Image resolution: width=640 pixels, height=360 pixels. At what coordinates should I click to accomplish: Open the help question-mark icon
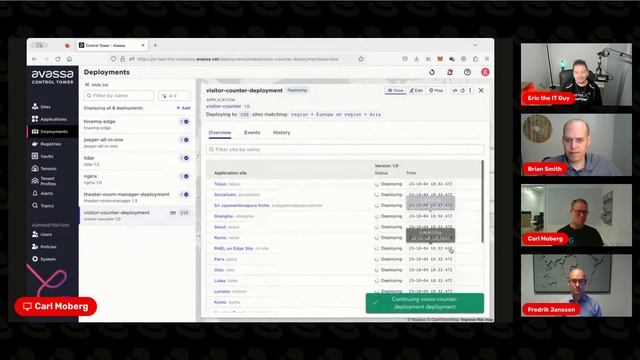pyautogui.click(x=467, y=72)
